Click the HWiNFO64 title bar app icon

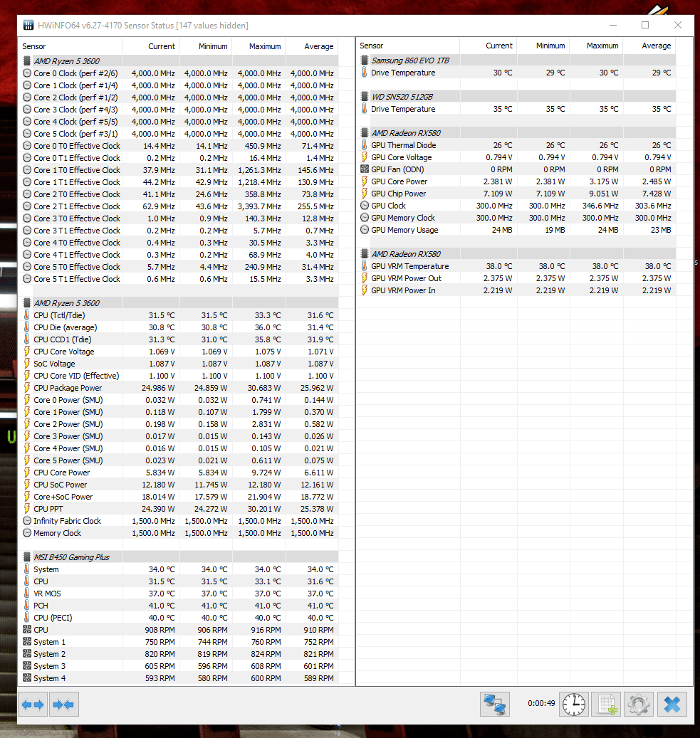tap(28, 25)
